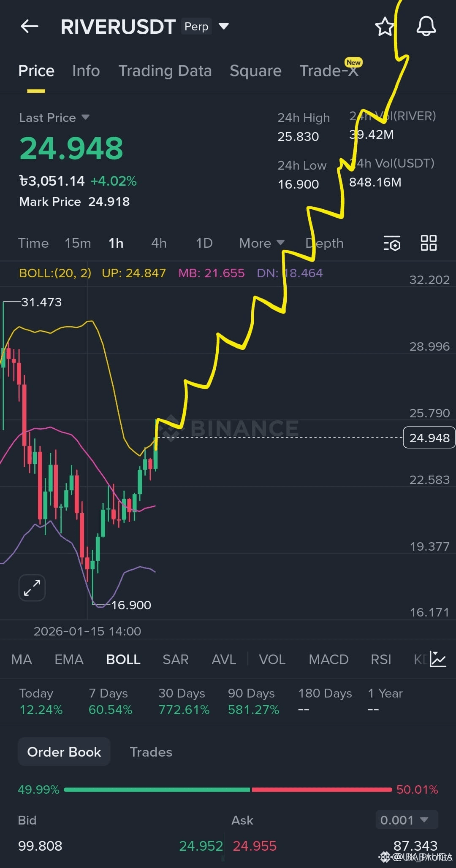Tap the 24.955 ask price
This screenshot has height=868, width=456.
tap(255, 846)
